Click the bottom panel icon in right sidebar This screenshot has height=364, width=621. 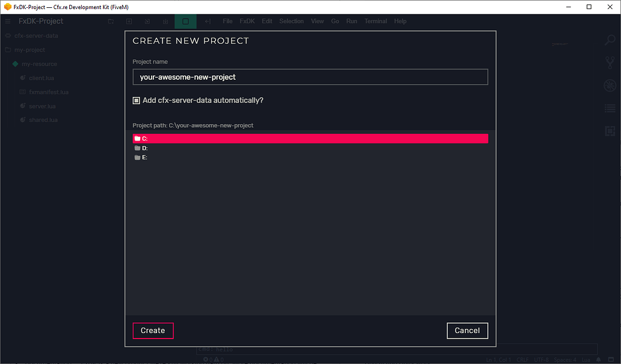click(x=609, y=130)
